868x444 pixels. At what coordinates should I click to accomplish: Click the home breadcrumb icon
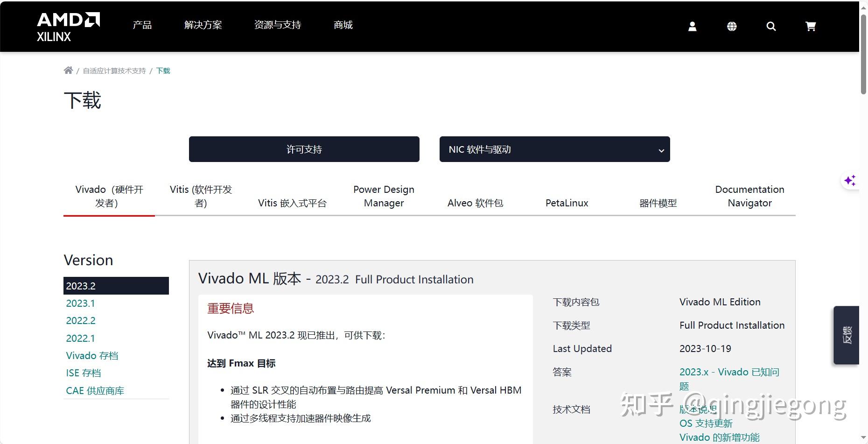click(68, 70)
